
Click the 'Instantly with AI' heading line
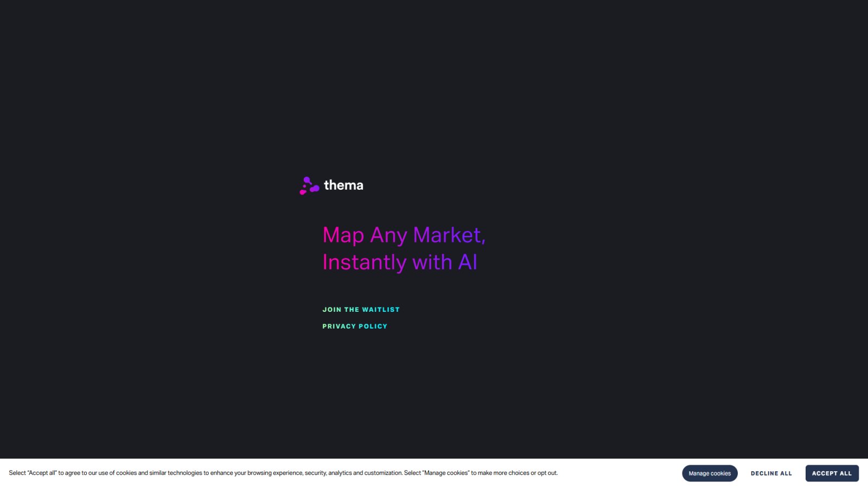400,262
